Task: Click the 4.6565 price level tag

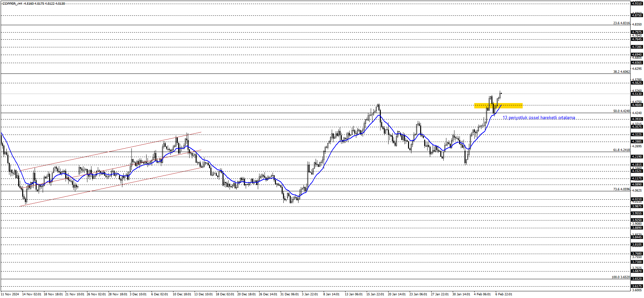Action: 637,63
